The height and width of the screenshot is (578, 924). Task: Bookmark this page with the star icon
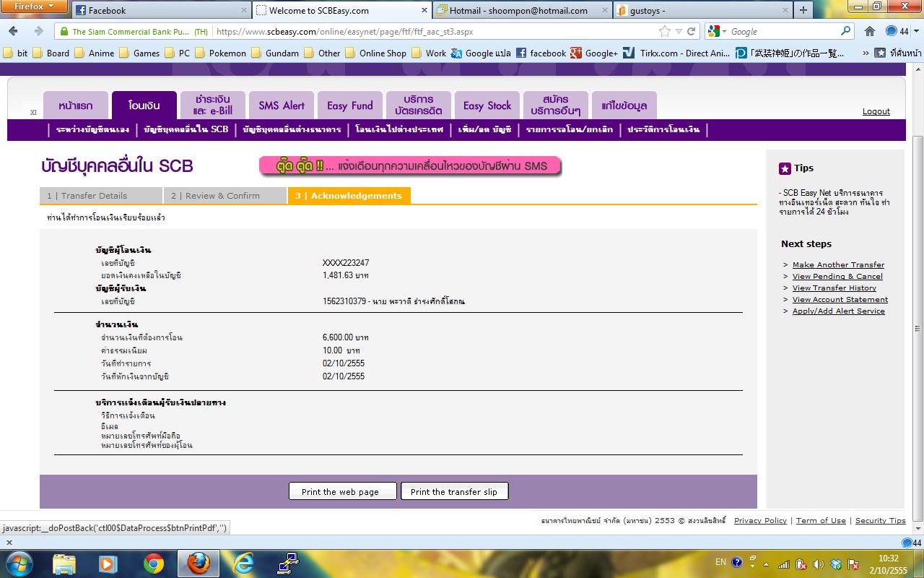point(665,31)
